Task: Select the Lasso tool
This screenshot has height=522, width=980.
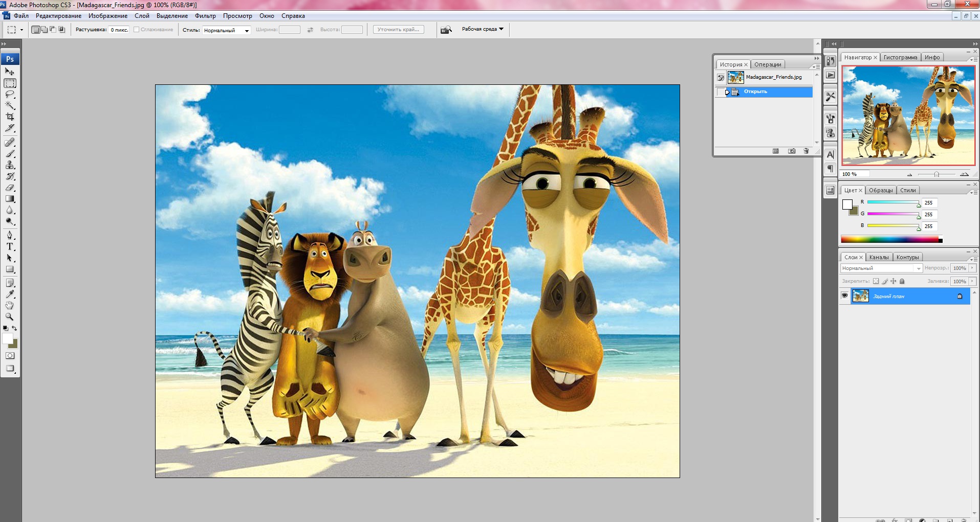Action: [10, 94]
